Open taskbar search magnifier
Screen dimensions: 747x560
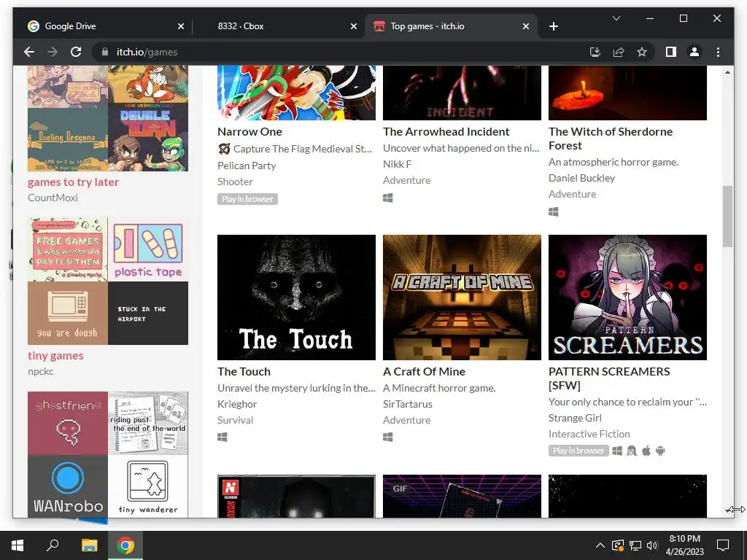click(x=53, y=545)
